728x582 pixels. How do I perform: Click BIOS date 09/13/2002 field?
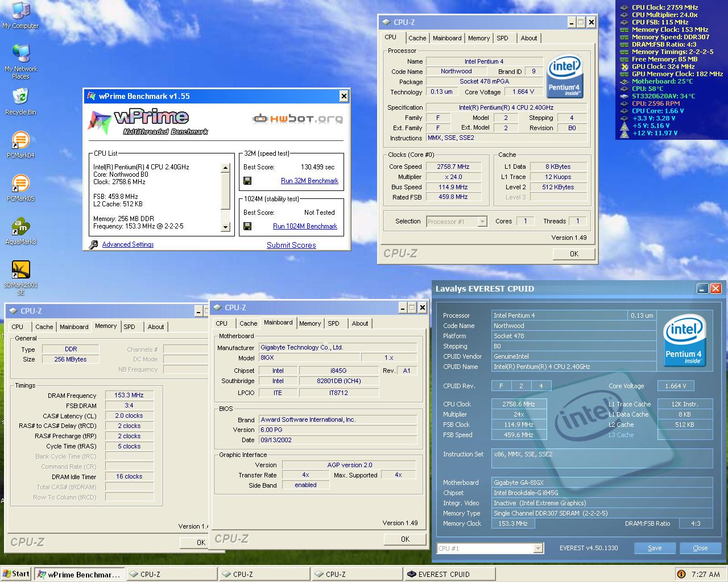(x=338, y=440)
